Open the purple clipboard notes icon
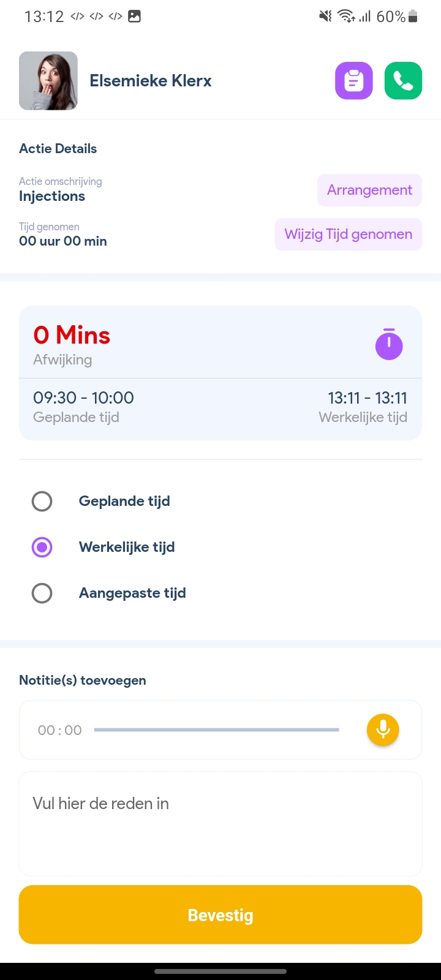441x980 pixels. (353, 80)
